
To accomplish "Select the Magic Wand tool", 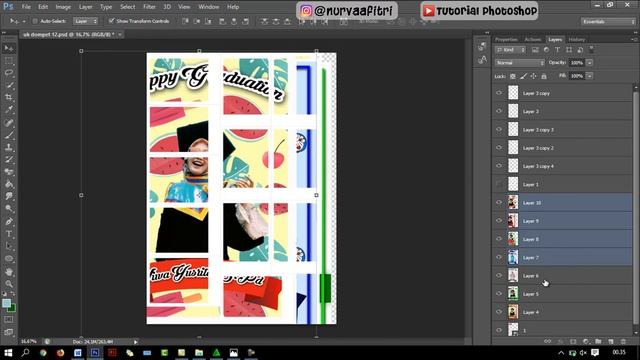I will [9, 85].
